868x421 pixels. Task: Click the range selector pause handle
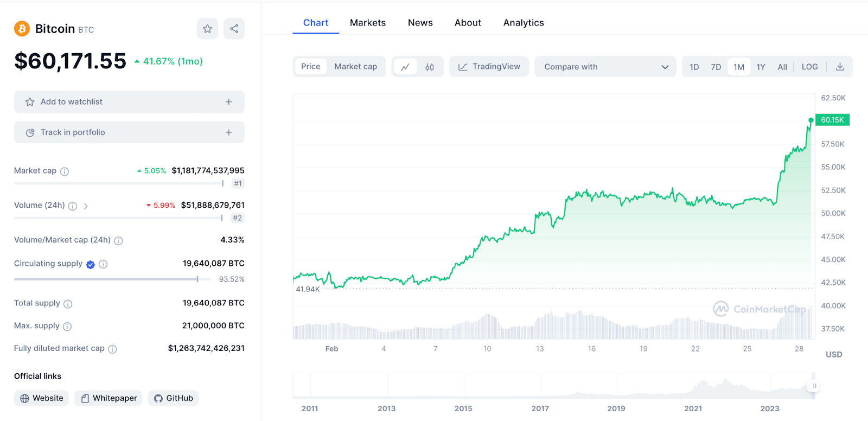tap(814, 386)
